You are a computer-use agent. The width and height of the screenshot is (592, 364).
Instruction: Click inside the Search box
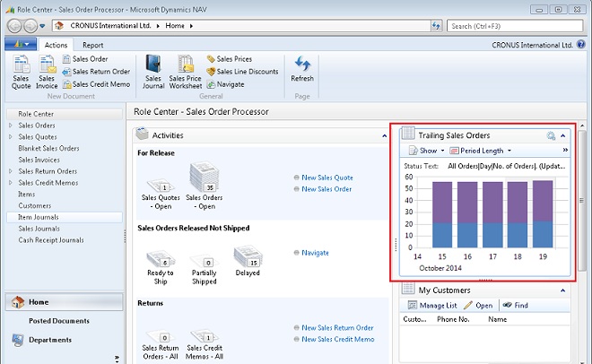[x=511, y=27]
